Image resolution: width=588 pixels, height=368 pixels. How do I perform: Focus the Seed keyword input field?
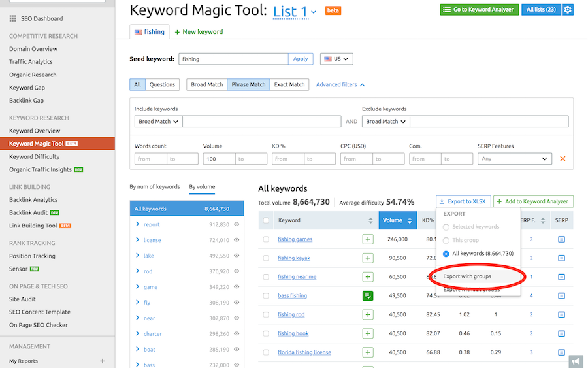point(233,59)
